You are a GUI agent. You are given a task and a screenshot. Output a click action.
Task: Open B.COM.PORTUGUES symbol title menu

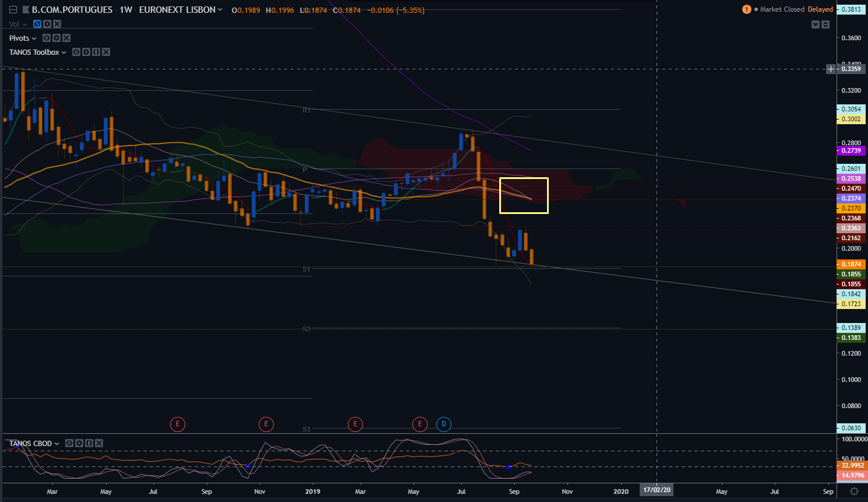pos(72,10)
